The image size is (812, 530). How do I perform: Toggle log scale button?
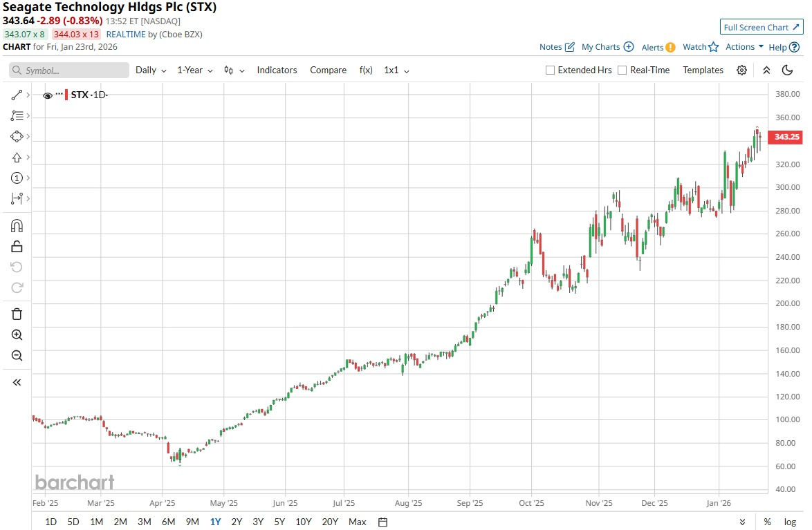[790, 522]
